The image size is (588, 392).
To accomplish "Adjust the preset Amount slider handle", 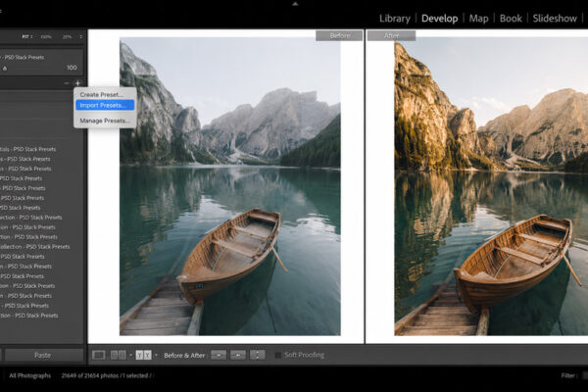I will click(5, 69).
